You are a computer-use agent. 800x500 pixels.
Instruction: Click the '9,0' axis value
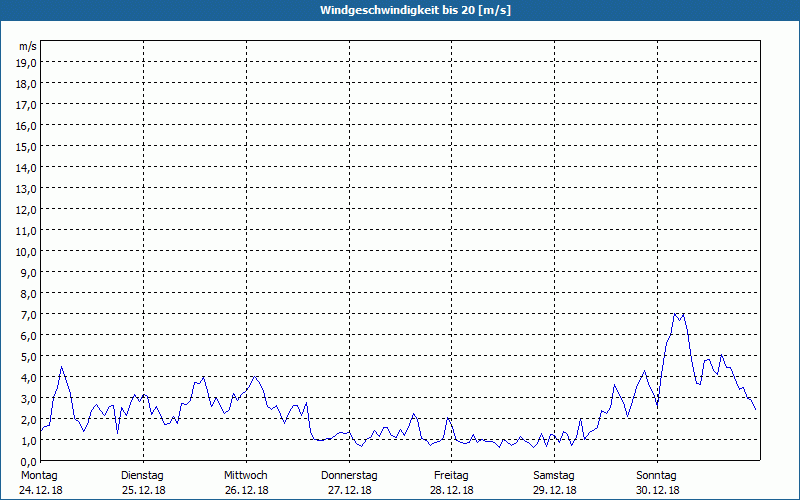pos(29,273)
